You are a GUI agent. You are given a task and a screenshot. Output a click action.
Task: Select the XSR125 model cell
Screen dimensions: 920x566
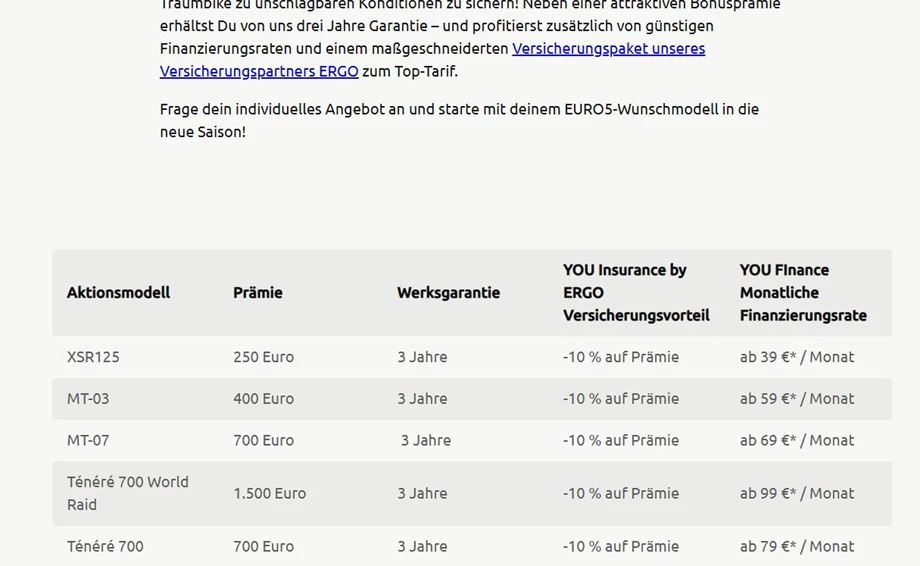pos(93,357)
